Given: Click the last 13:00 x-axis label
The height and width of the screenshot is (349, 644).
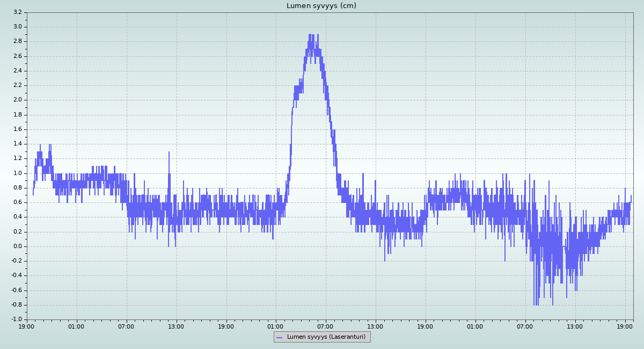Looking at the screenshot, I should 575,326.
